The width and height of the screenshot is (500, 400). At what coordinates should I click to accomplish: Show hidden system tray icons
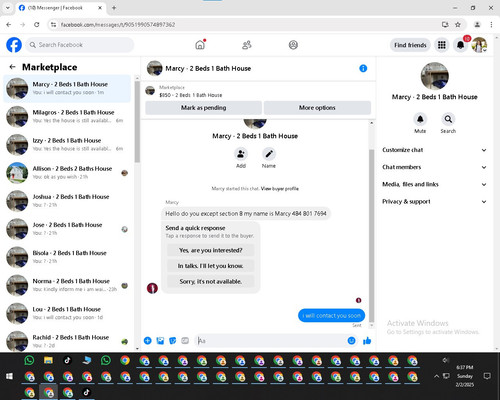pos(436,376)
